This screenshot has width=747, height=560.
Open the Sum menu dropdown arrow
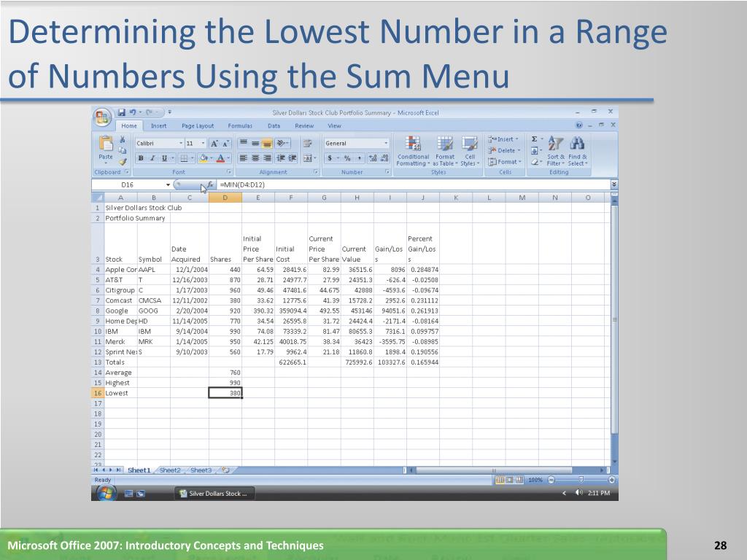point(542,139)
